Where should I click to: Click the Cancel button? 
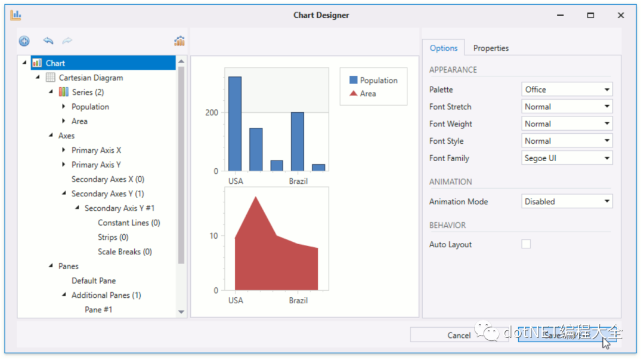(459, 335)
